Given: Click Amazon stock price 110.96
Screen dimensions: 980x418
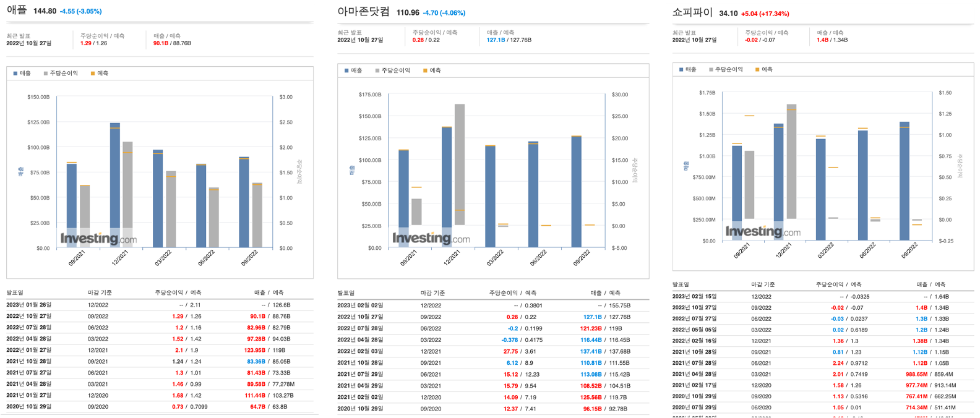Looking at the screenshot, I should tap(408, 12).
